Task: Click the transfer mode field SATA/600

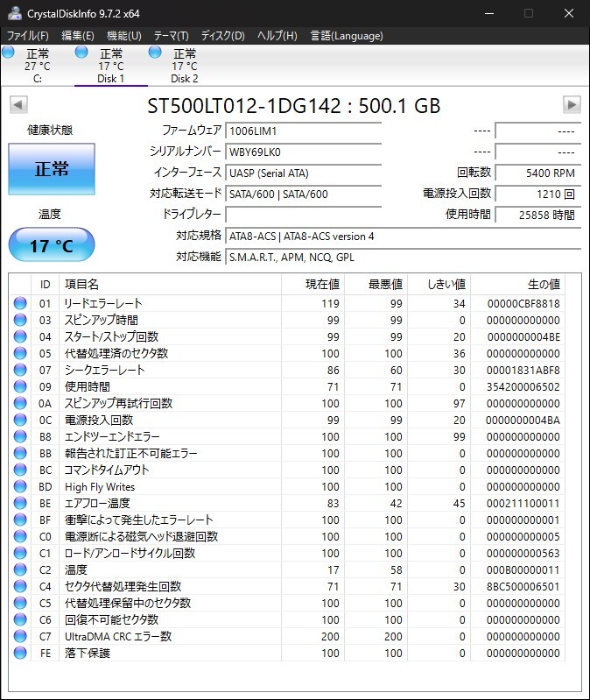Action: pos(303,194)
